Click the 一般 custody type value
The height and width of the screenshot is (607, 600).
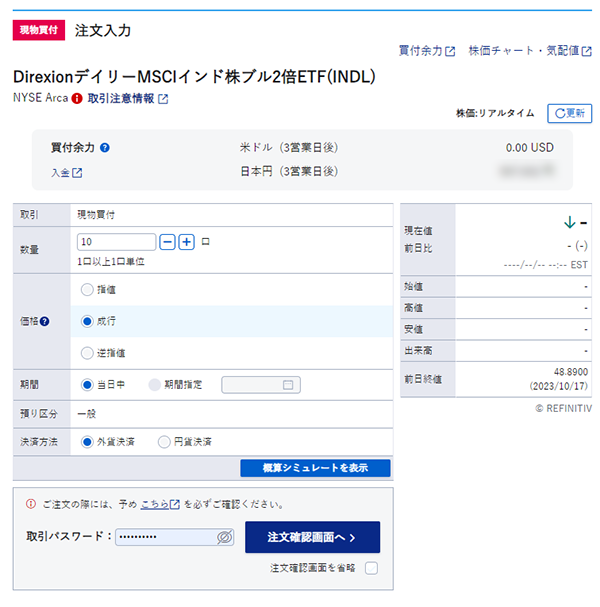click(x=86, y=414)
